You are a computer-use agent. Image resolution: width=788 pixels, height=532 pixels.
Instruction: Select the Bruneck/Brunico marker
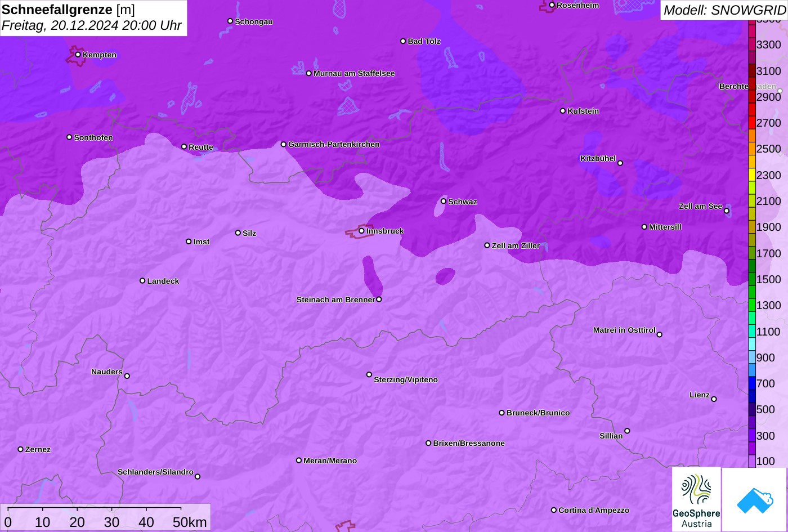[502, 413]
